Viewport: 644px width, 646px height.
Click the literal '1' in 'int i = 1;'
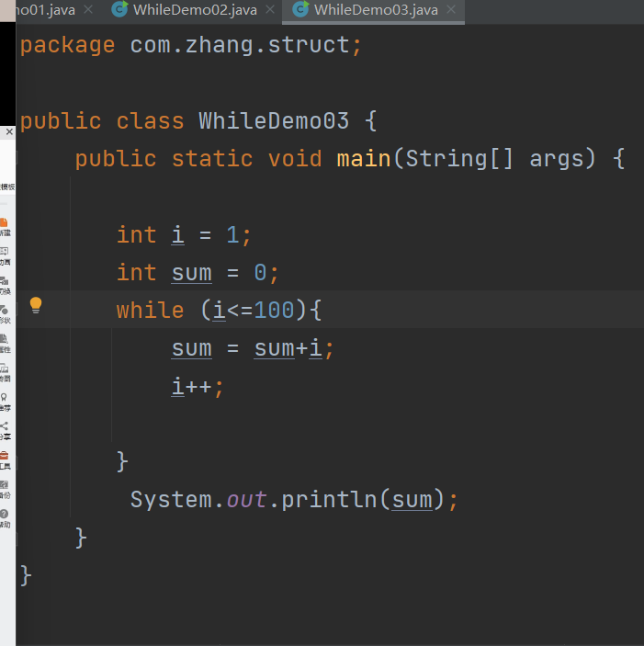[232, 235]
